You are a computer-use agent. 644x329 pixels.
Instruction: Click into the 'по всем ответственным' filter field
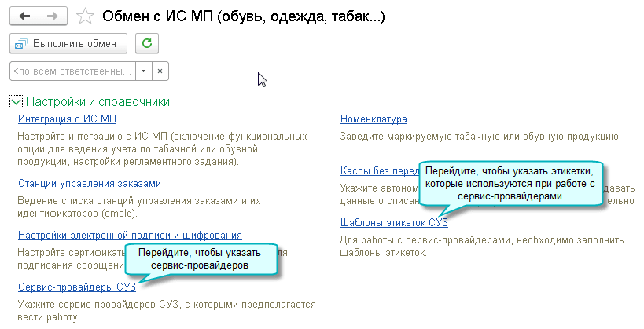point(72,71)
